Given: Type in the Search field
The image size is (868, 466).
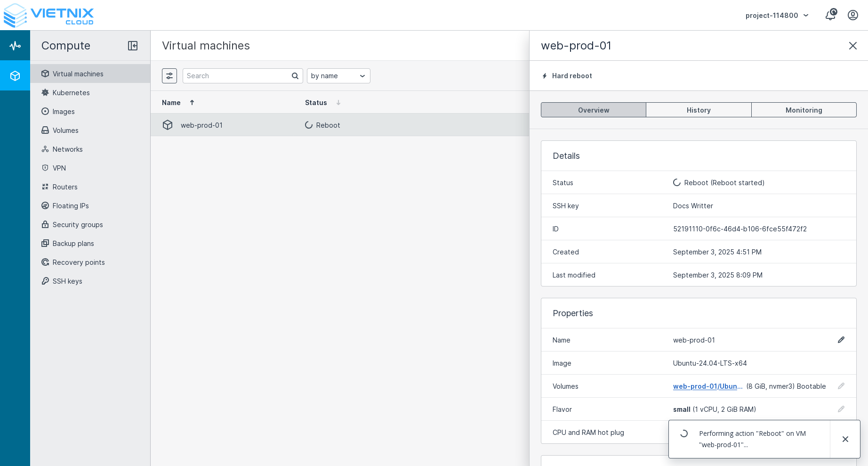Looking at the screenshot, I should (x=237, y=76).
